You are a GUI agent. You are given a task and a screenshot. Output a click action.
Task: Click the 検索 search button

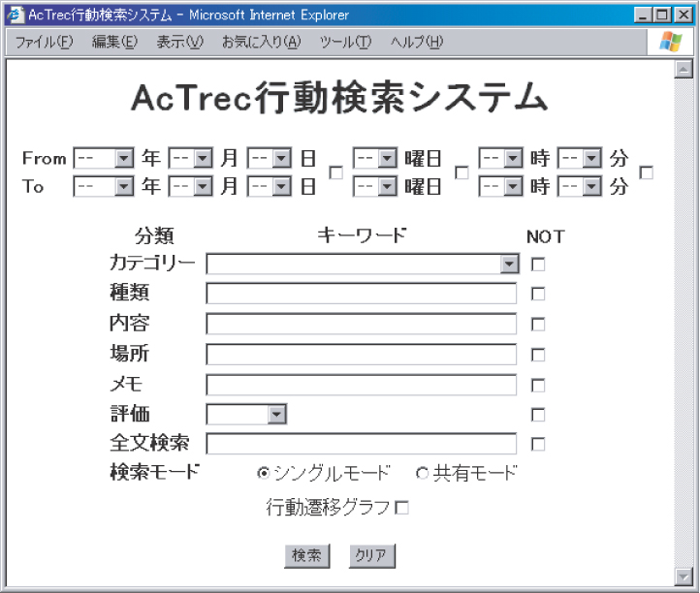click(x=307, y=555)
